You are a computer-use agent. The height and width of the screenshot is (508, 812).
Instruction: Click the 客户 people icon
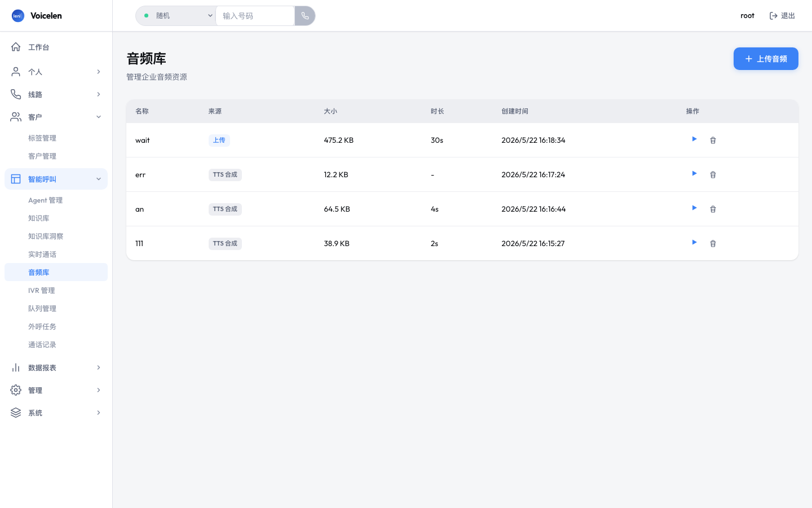16,117
